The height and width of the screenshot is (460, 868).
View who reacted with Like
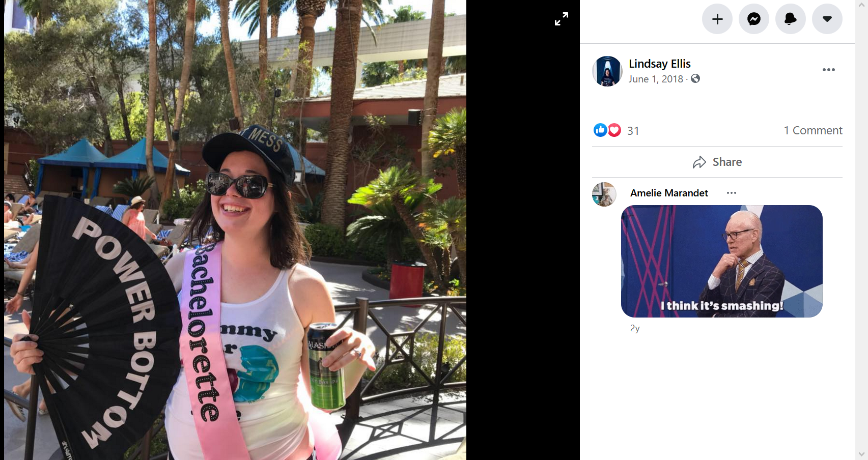[x=600, y=130]
